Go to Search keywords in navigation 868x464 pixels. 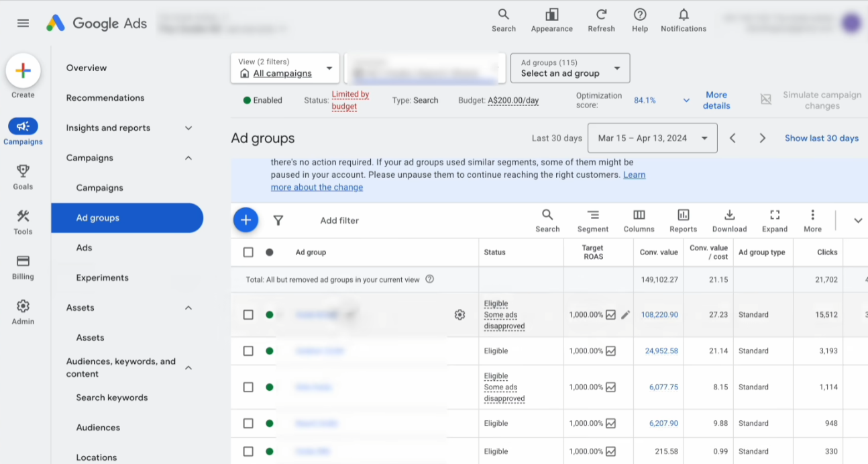(x=112, y=398)
